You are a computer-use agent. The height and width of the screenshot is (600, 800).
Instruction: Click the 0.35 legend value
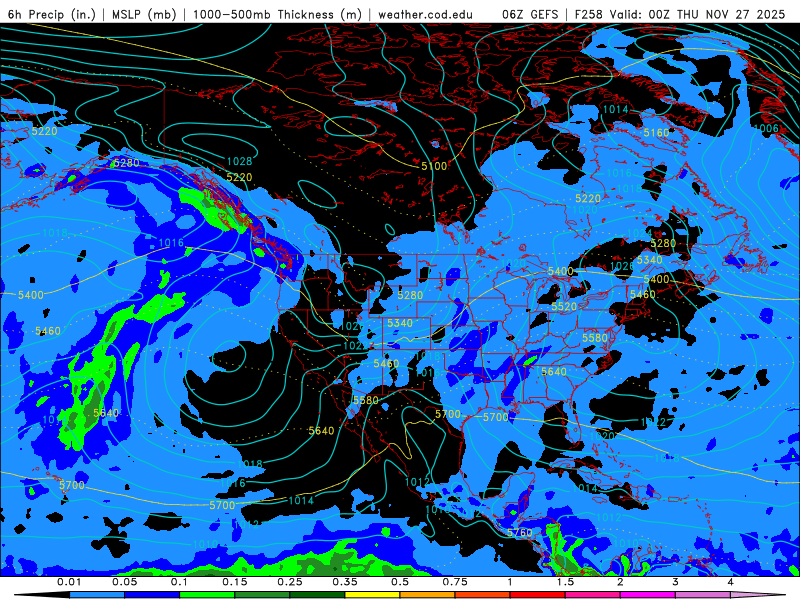[345, 582]
